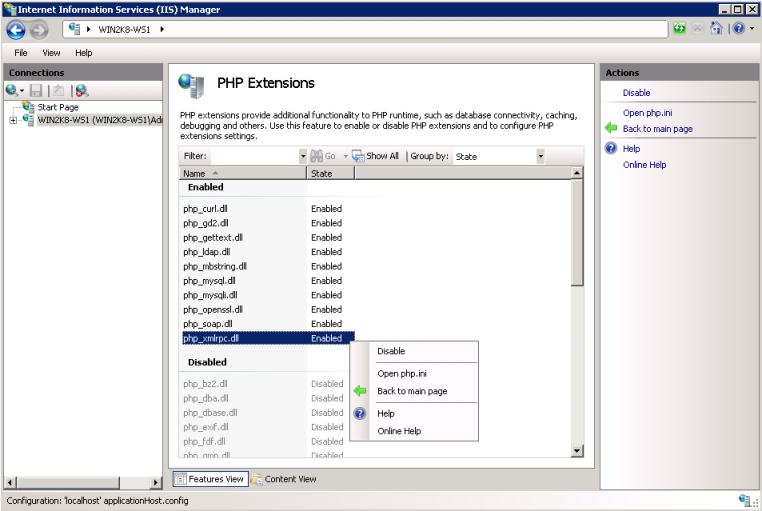Click green arrow beside Back to main page in Actions
This screenshot has width=762, height=511.
(611, 129)
